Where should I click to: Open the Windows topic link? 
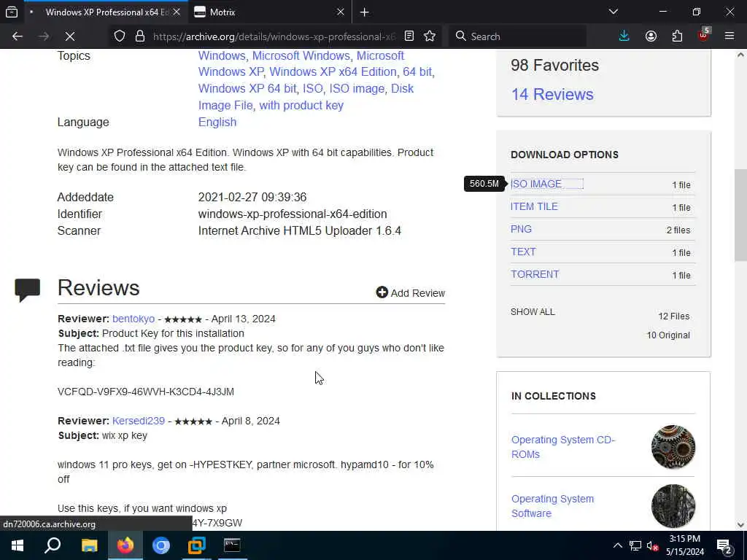pyautogui.click(x=222, y=55)
